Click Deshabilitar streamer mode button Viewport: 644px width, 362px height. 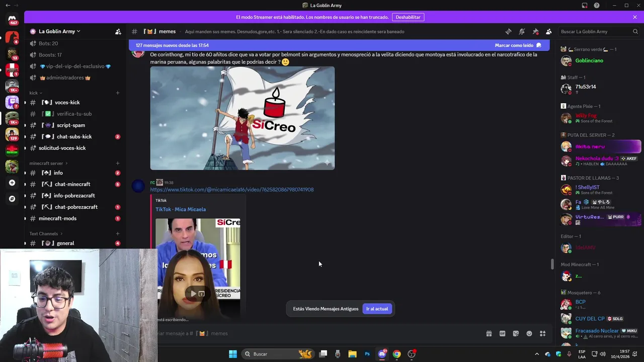[408, 17]
